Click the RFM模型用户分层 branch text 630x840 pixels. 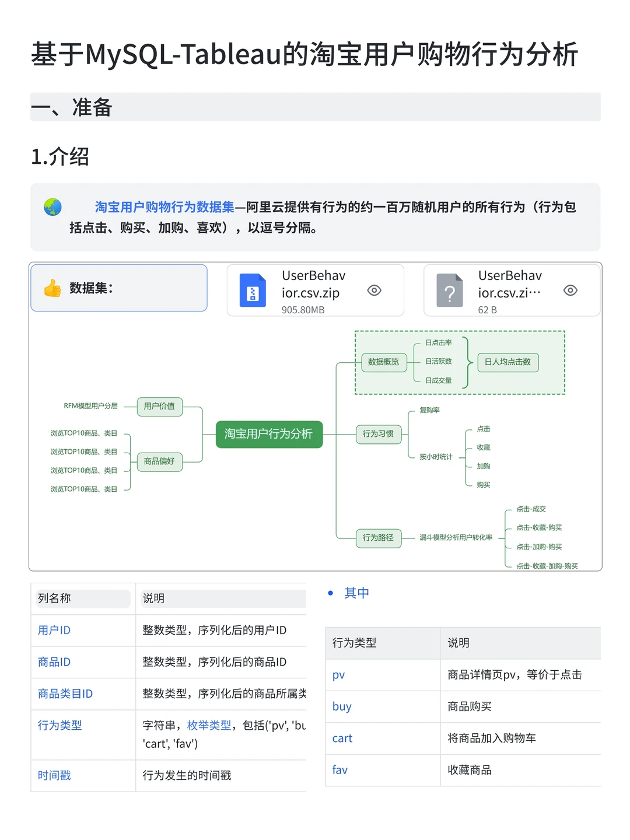pos(90,406)
